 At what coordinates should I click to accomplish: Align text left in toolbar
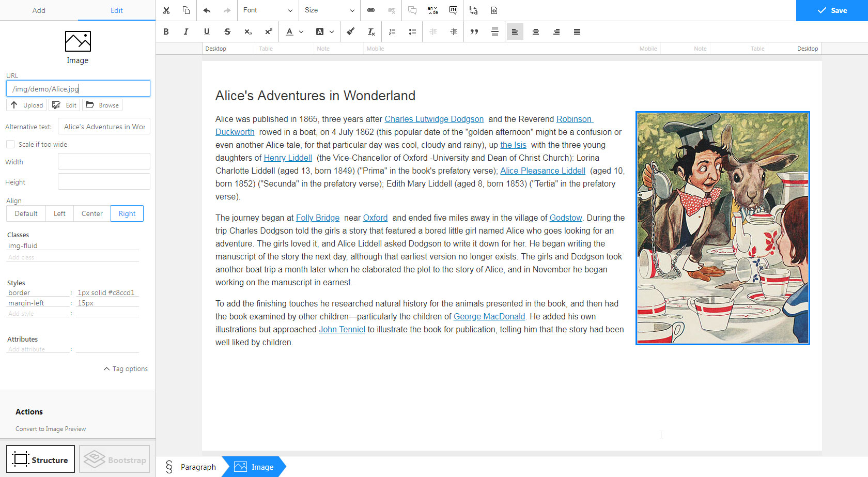(x=515, y=32)
